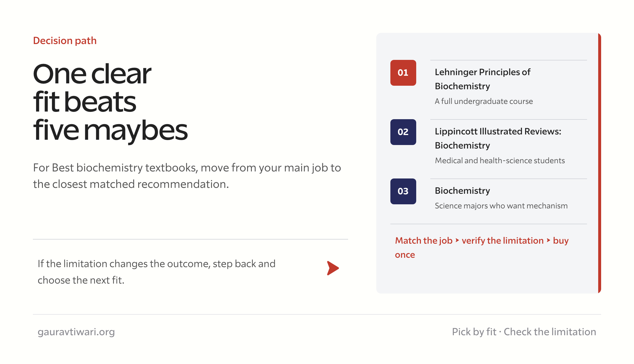The width and height of the screenshot is (634, 364).
Task: Select the Biochemistry title in item 03
Action: [x=462, y=191]
